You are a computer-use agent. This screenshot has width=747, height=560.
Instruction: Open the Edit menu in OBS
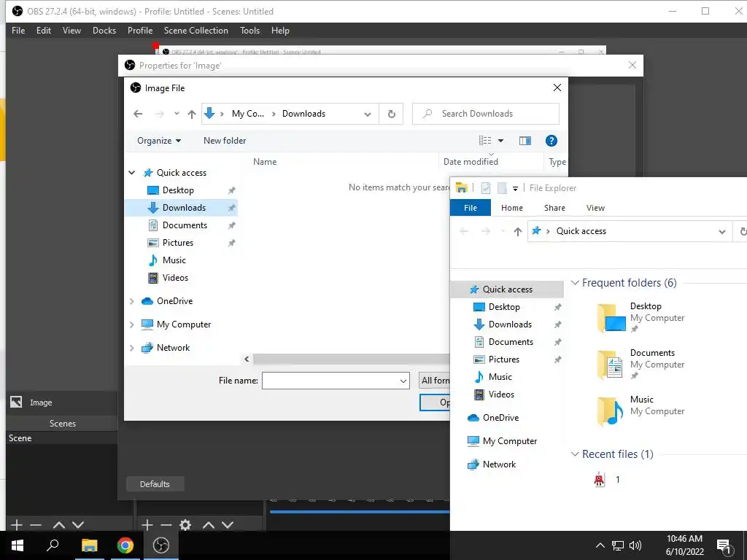pyautogui.click(x=43, y=31)
